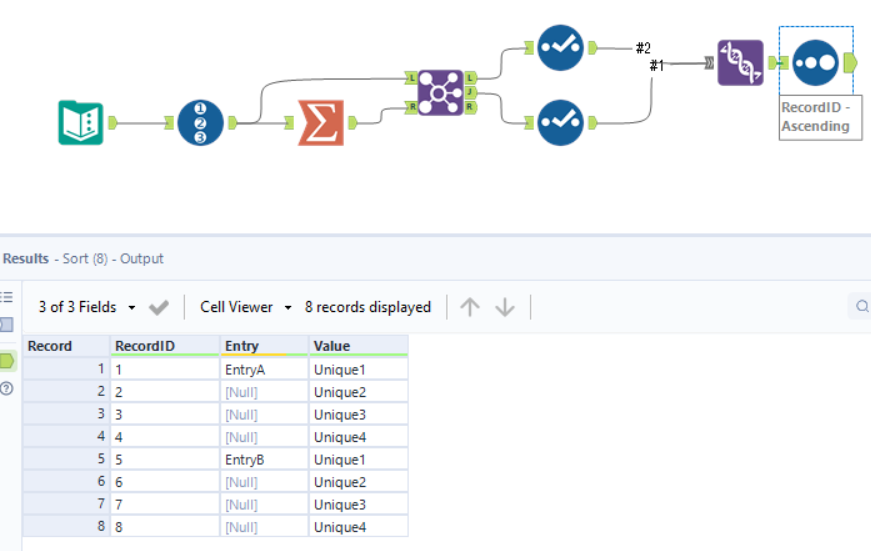871x551 pixels.
Task: Select the Sort tool on the canvas
Action: pyautogui.click(x=815, y=63)
